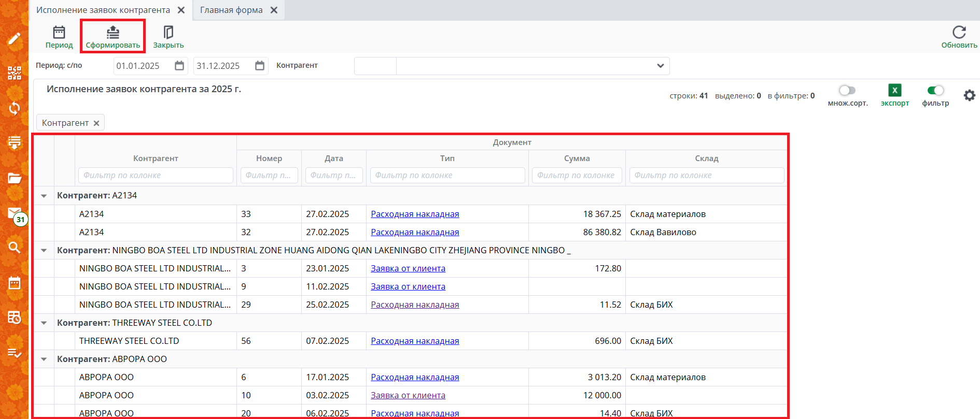
Task: Open Расходная накладная link number 33
Action: tap(415, 214)
